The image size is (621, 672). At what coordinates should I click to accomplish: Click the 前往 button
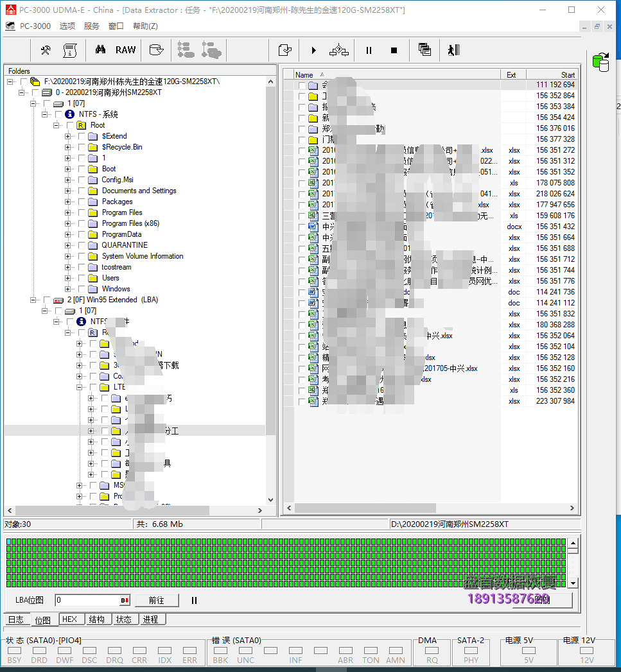point(157,600)
